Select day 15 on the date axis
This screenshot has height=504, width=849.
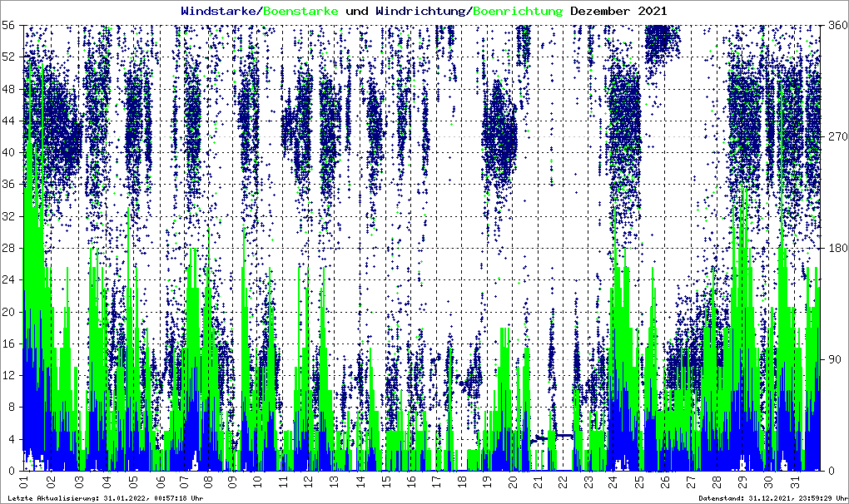[x=385, y=481]
